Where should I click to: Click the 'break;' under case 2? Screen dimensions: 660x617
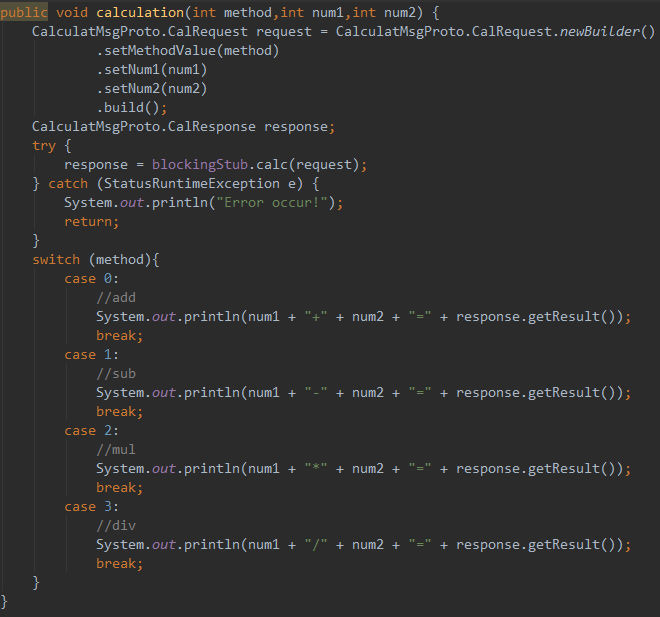(120, 488)
